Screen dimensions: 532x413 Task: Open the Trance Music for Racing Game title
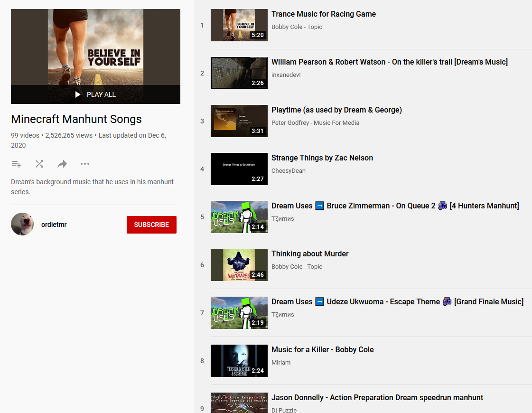point(323,14)
